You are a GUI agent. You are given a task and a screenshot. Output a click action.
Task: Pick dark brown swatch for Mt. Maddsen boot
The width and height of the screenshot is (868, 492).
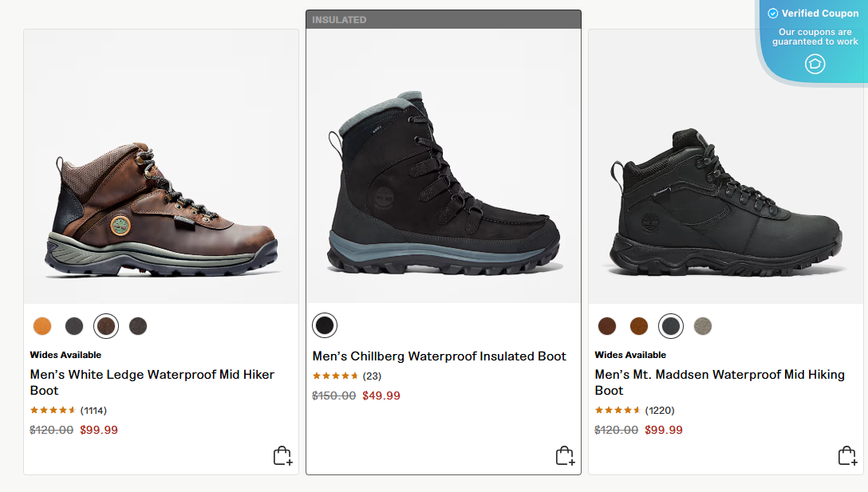pos(607,325)
